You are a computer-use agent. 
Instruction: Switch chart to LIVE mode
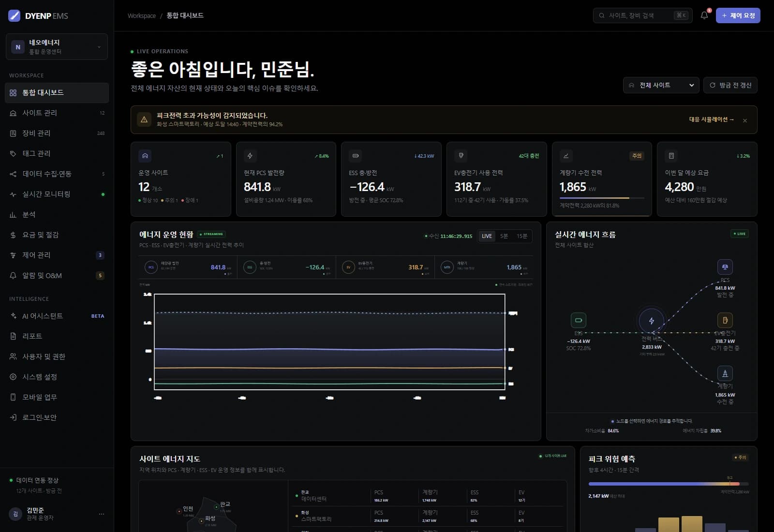tap(487, 236)
